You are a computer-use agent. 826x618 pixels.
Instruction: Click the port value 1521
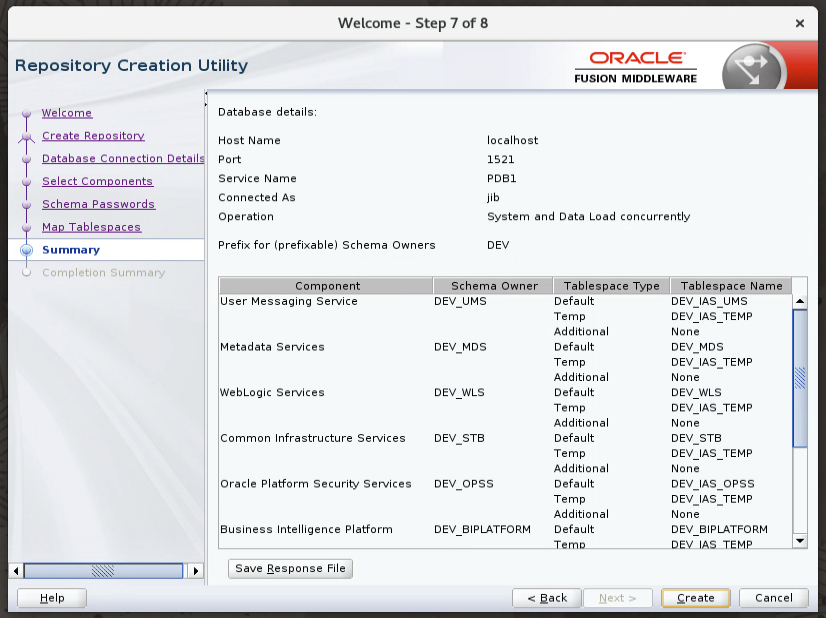pos(500,160)
